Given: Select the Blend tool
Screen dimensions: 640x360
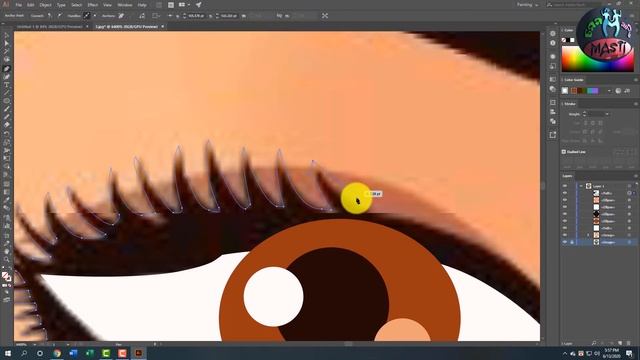Looking at the screenshot, I should pos(7,208).
